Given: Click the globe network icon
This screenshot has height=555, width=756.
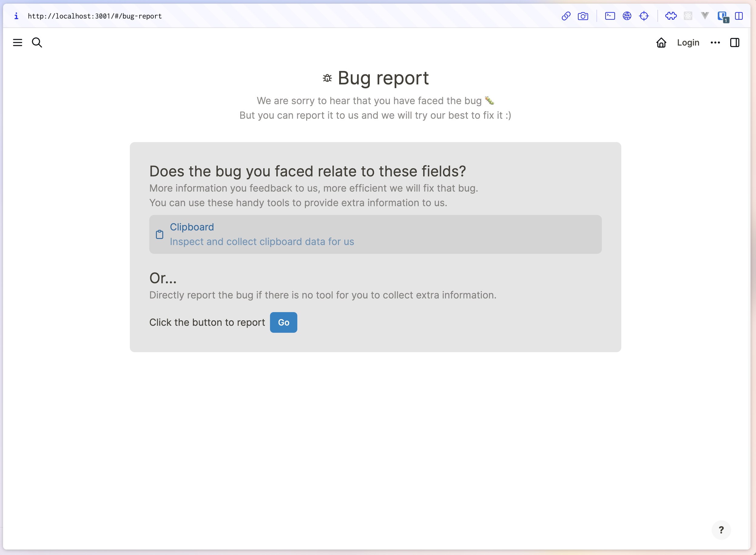Looking at the screenshot, I should [x=627, y=16].
